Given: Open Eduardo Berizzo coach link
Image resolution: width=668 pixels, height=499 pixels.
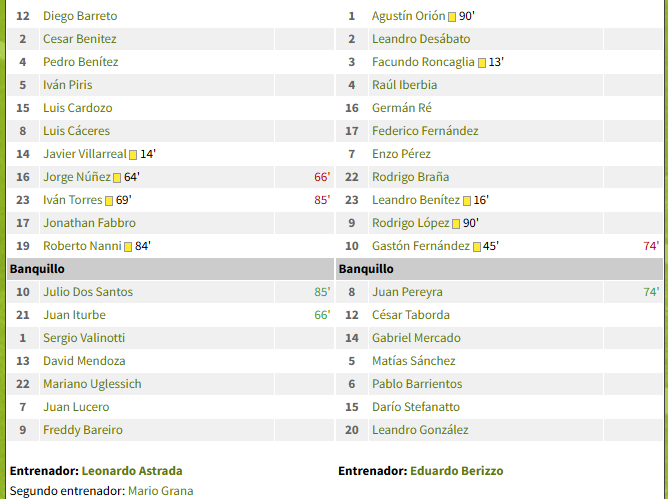Looking at the screenshot, I should click(x=457, y=471).
